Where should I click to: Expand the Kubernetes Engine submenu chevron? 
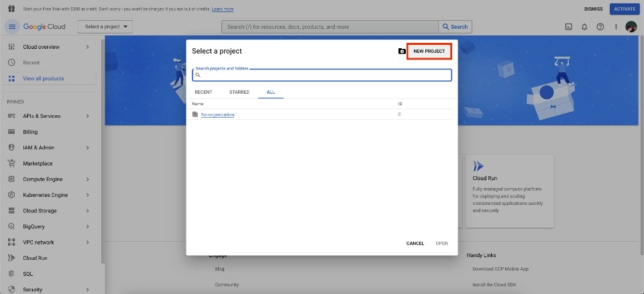(x=87, y=195)
